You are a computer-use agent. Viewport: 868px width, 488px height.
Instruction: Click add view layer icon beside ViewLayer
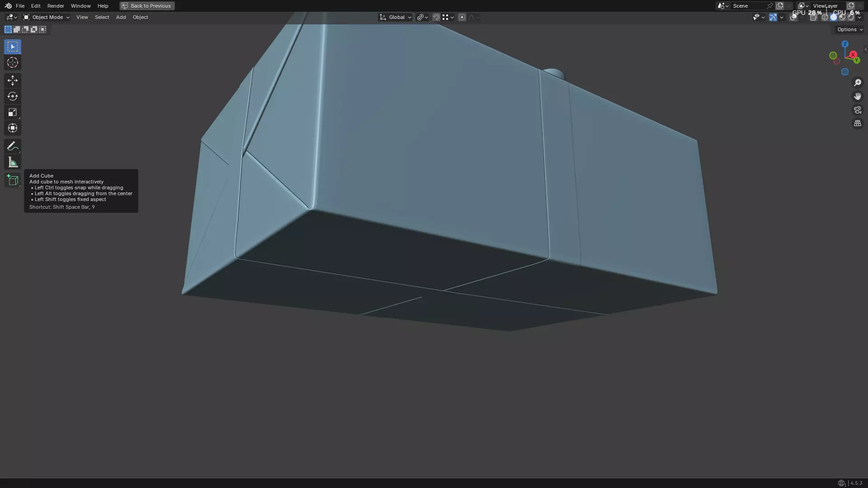coord(851,6)
